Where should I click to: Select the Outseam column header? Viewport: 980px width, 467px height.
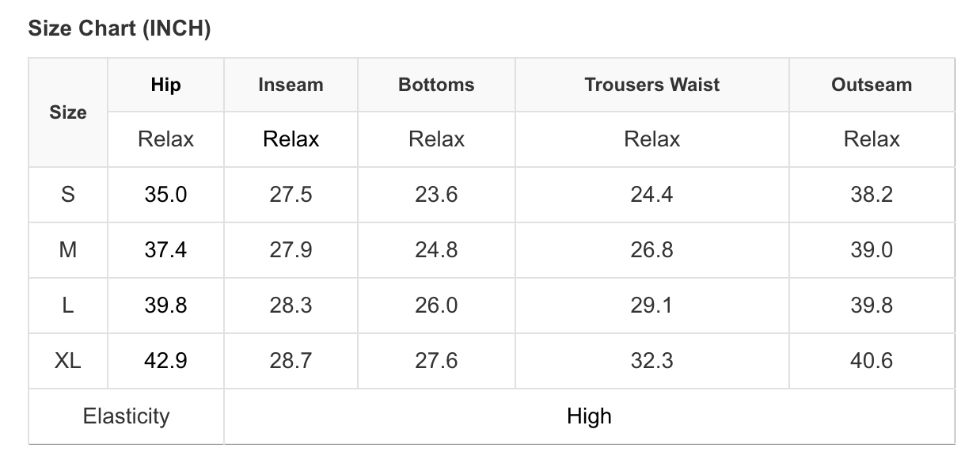pos(872,85)
